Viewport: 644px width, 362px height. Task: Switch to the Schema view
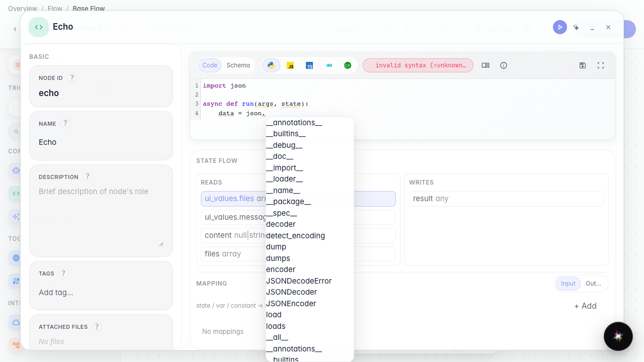click(238, 65)
